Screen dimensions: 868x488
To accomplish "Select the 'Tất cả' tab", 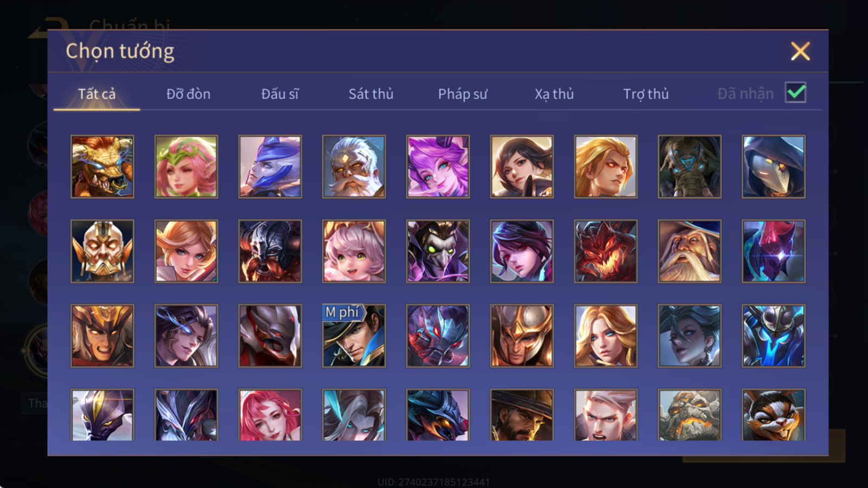I will 97,94.
